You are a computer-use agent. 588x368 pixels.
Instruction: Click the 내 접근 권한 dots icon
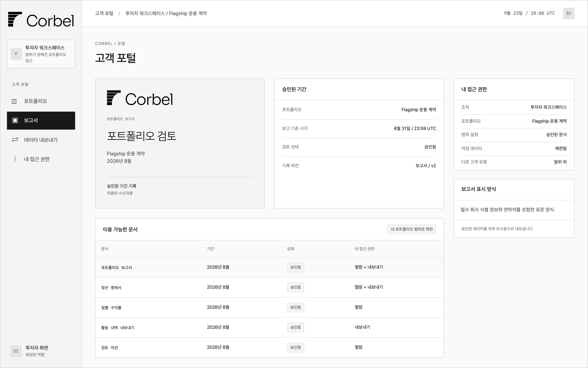coord(15,159)
